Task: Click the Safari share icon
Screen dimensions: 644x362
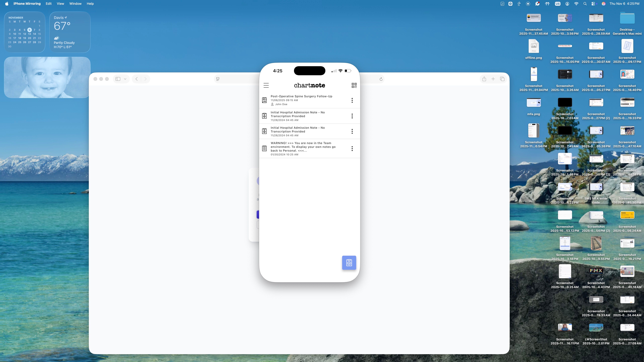Action: click(x=484, y=79)
